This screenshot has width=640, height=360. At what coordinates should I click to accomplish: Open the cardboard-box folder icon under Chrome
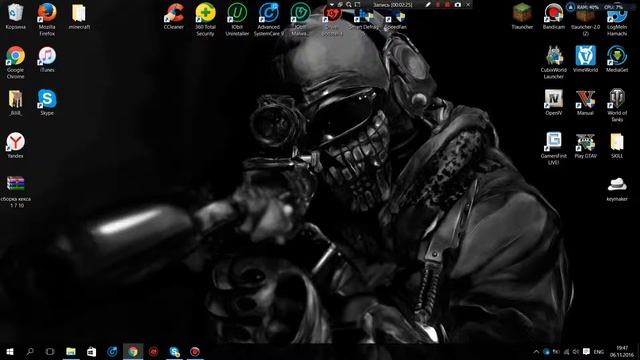coord(16,102)
